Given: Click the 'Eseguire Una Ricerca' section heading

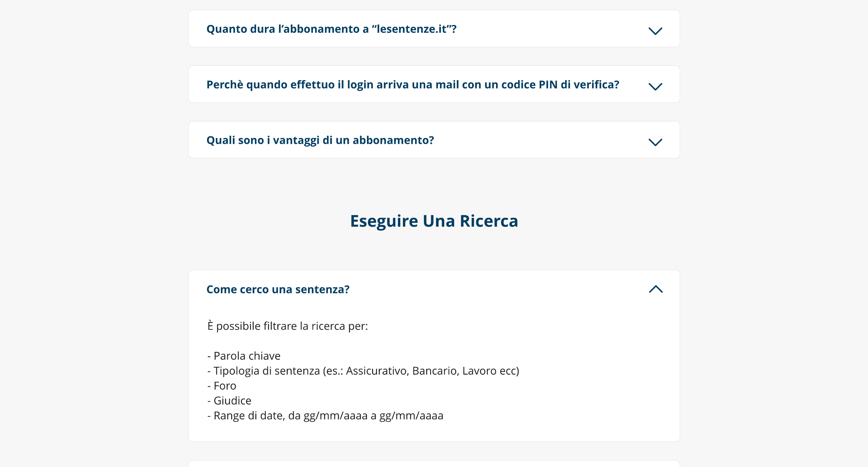Looking at the screenshot, I should [434, 221].
